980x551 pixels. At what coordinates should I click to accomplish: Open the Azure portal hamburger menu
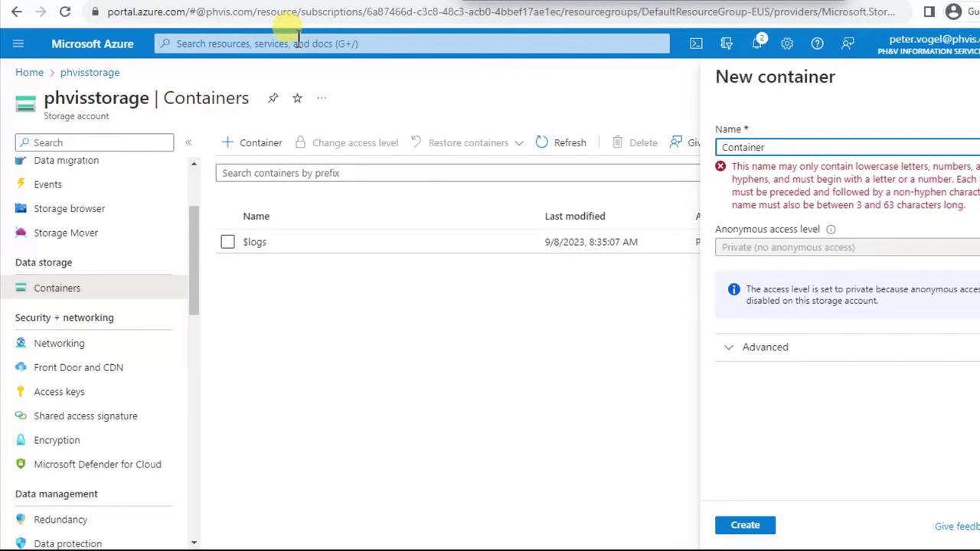point(18,44)
